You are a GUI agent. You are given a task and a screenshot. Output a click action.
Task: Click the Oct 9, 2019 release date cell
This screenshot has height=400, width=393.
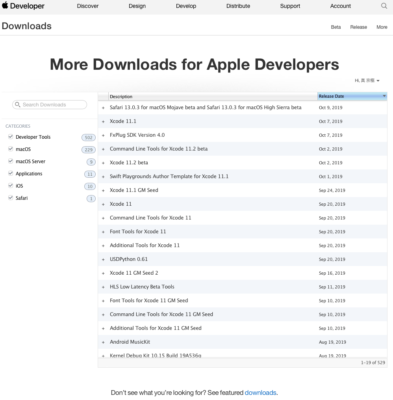coord(330,108)
